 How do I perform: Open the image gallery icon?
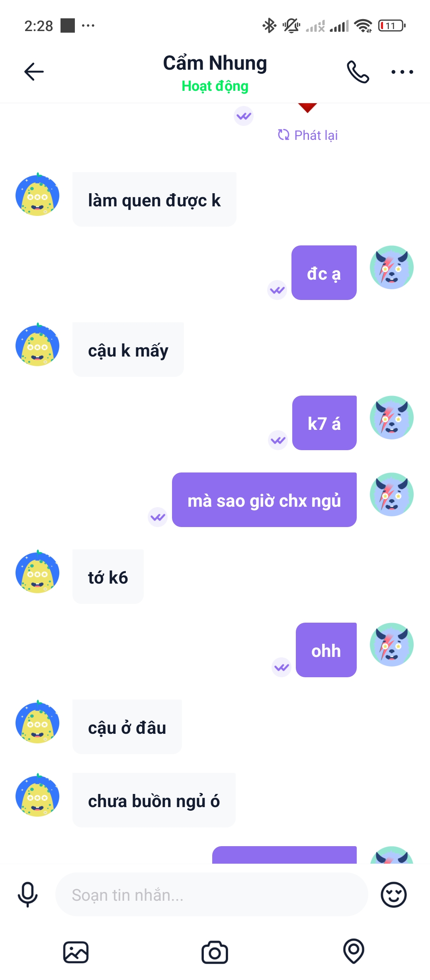(x=76, y=952)
